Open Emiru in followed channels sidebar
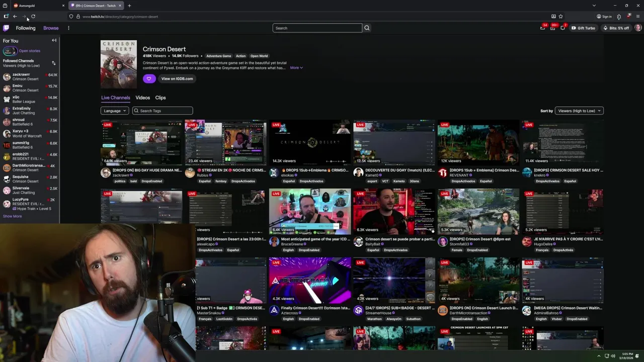Screen dimensions: 644x362 [x=30, y=88]
